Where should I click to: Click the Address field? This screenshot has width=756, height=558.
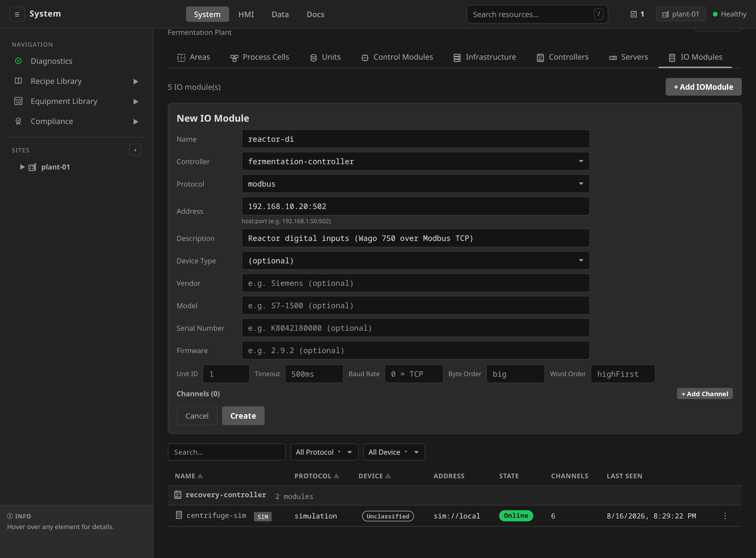(x=416, y=206)
